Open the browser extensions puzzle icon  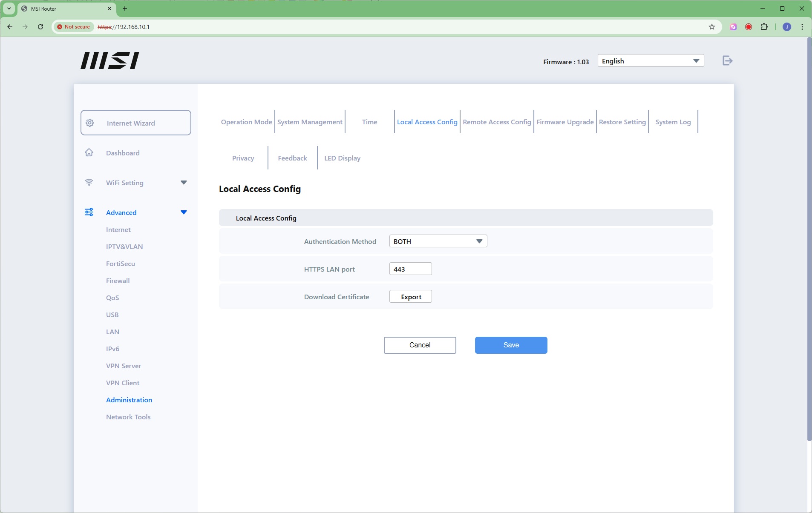764,27
